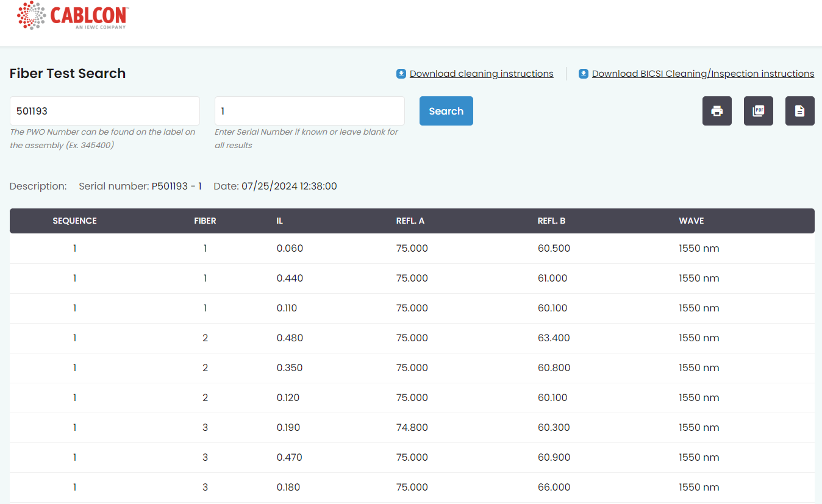Select the REFL. A value 74.800 cell
Image resolution: width=822 pixels, height=504 pixels.
click(412, 427)
